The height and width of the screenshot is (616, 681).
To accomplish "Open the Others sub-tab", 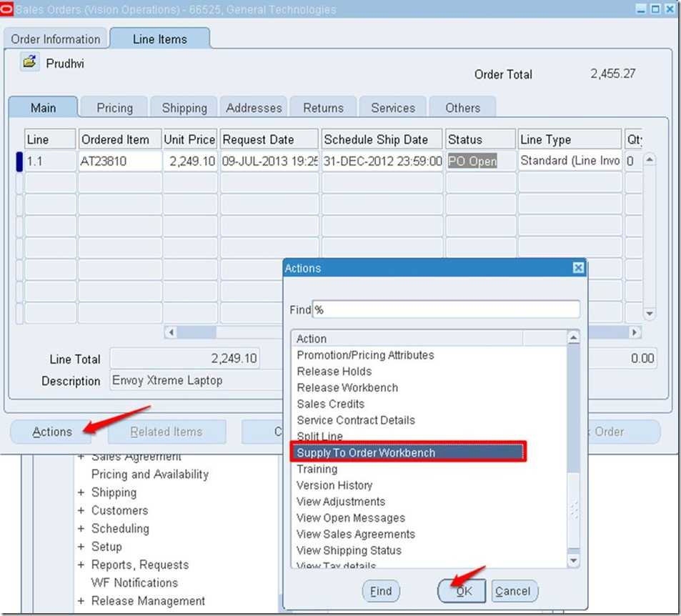I will (x=462, y=107).
